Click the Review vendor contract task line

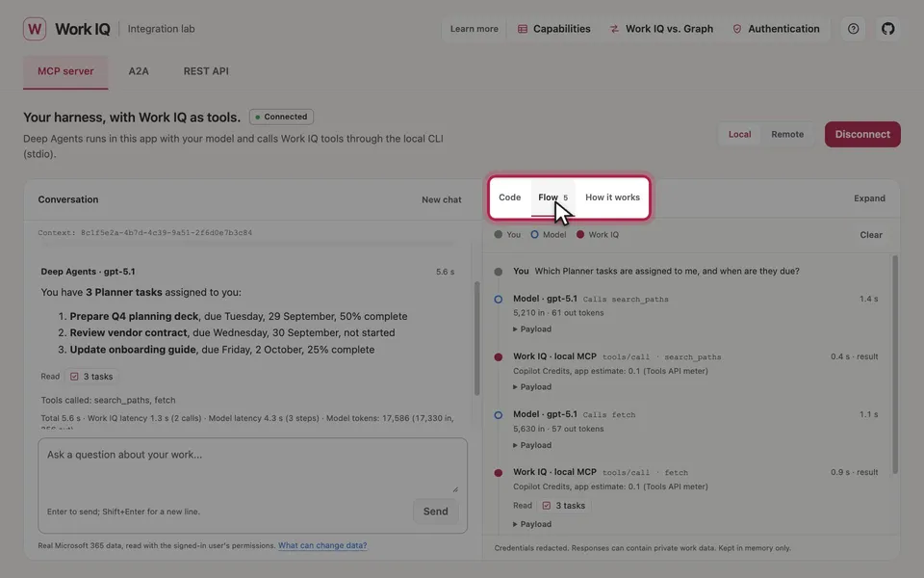point(232,333)
